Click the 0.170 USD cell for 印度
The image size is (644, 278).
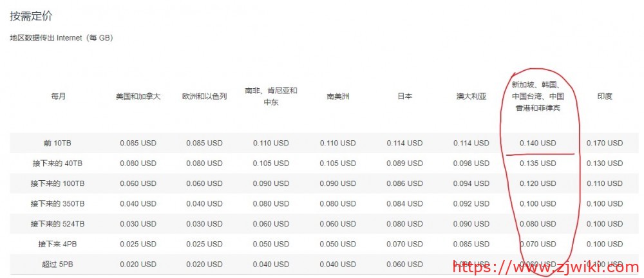pyautogui.click(x=605, y=144)
